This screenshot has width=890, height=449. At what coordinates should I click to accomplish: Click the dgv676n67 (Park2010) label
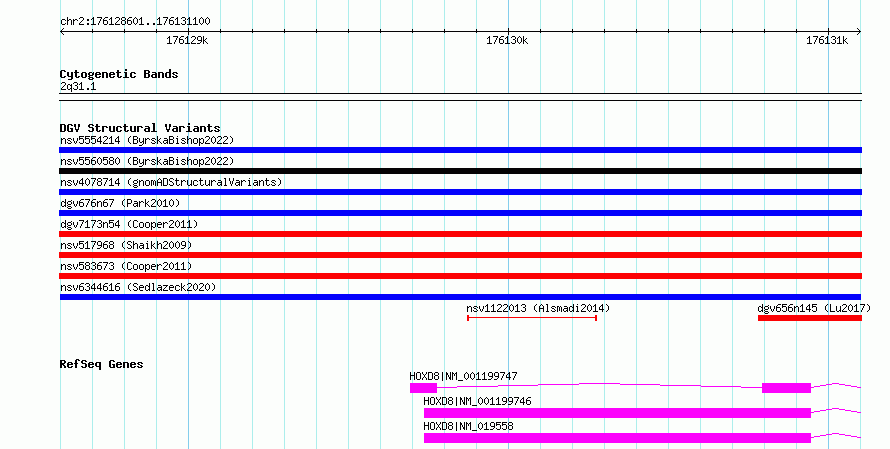click(x=120, y=203)
